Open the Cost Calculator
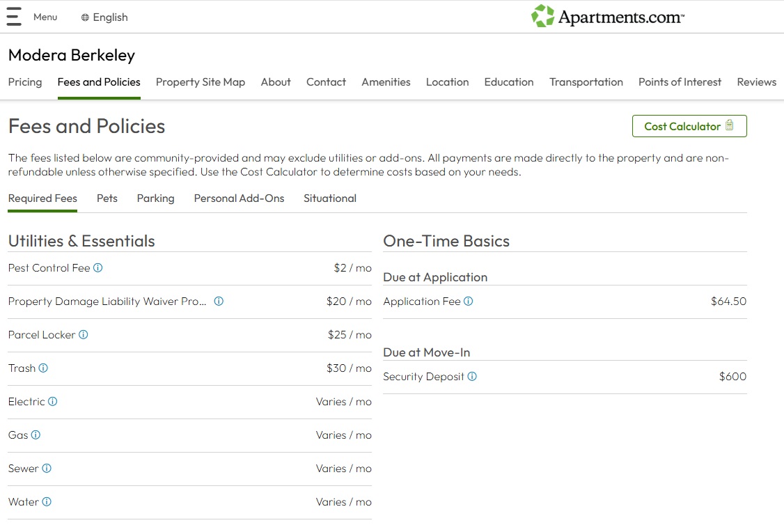This screenshot has width=784, height=532. 689,126
